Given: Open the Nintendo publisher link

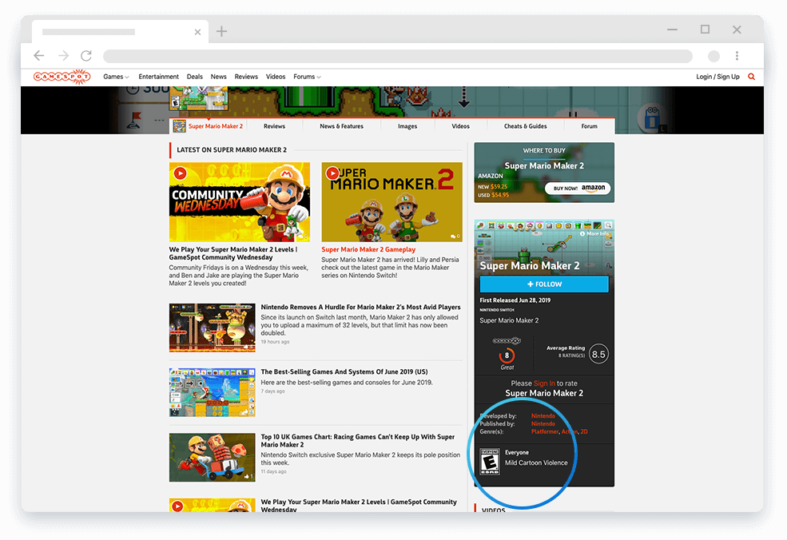Looking at the screenshot, I should [543, 424].
